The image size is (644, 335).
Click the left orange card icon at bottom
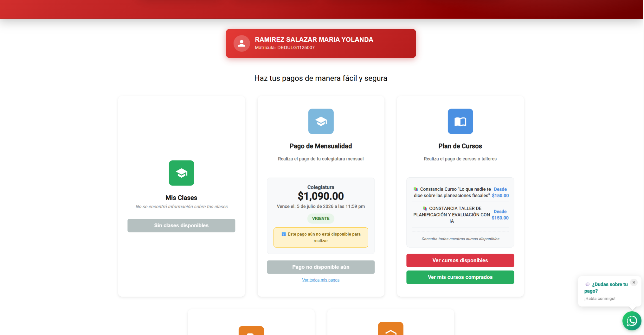click(x=251, y=331)
